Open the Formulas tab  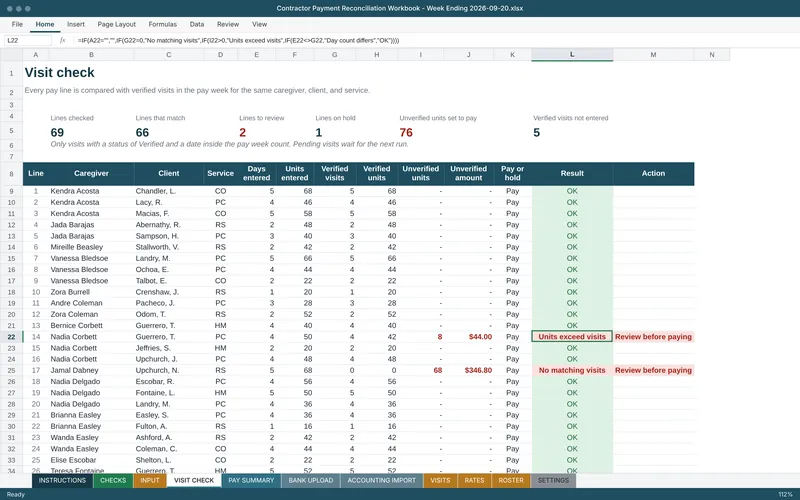(x=162, y=24)
